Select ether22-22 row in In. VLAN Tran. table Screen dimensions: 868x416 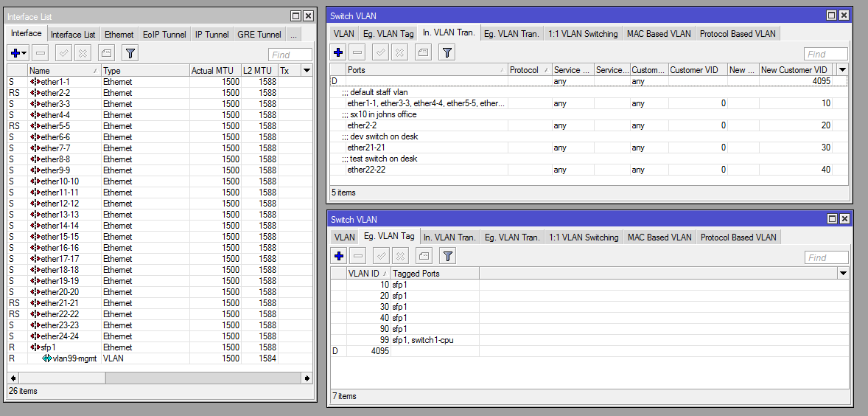click(x=589, y=170)
